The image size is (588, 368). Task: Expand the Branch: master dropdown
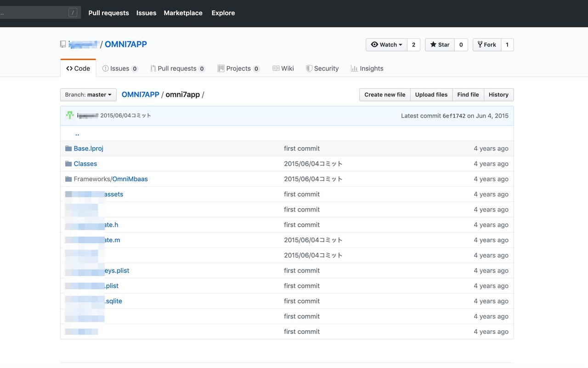click(x=88, y=95)
